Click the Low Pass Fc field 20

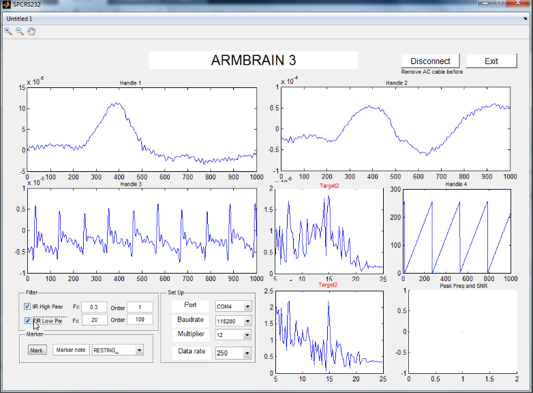(94, 320)
